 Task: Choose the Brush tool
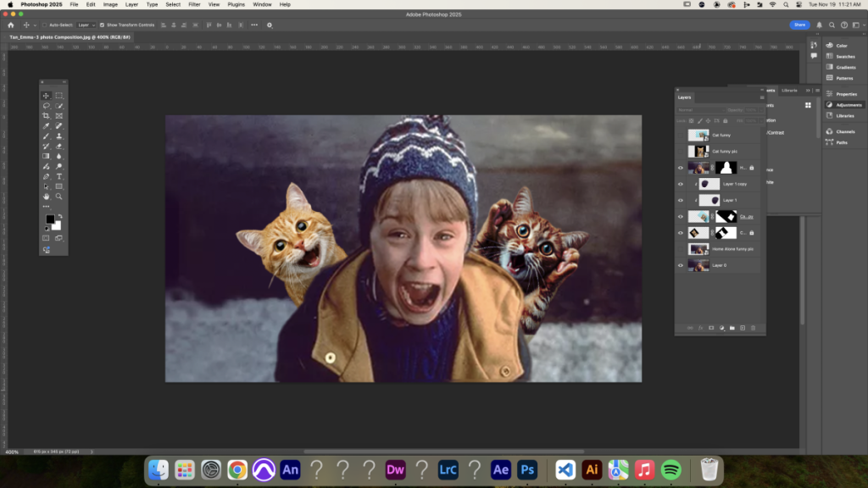point(47,136)
